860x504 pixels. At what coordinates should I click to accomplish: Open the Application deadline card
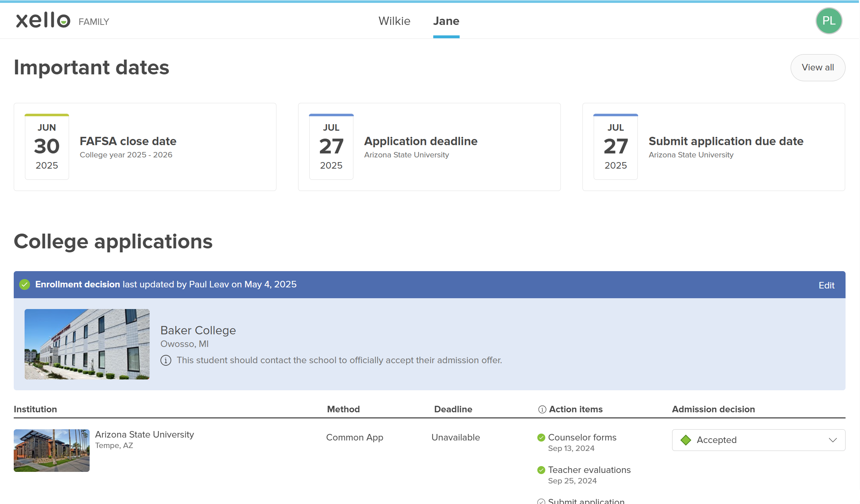click(429, 147)
